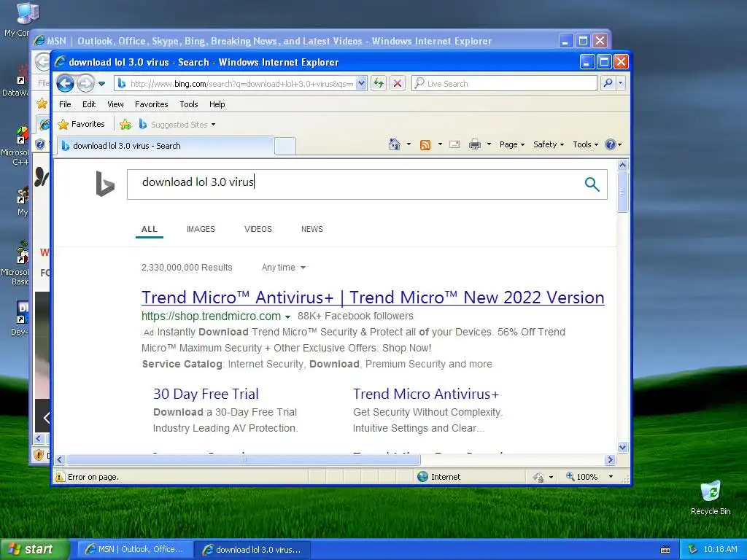This screenshot has width=747, height=560.
Task: Click the vertical scrollbar up arrow
Action: 623,166
